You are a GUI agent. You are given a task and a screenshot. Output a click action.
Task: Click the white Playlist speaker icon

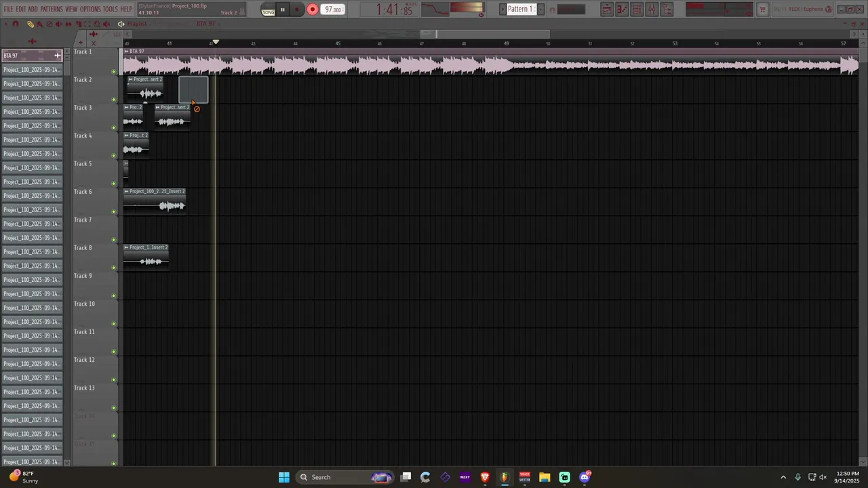pyautogui.click(x=121, y=24)
